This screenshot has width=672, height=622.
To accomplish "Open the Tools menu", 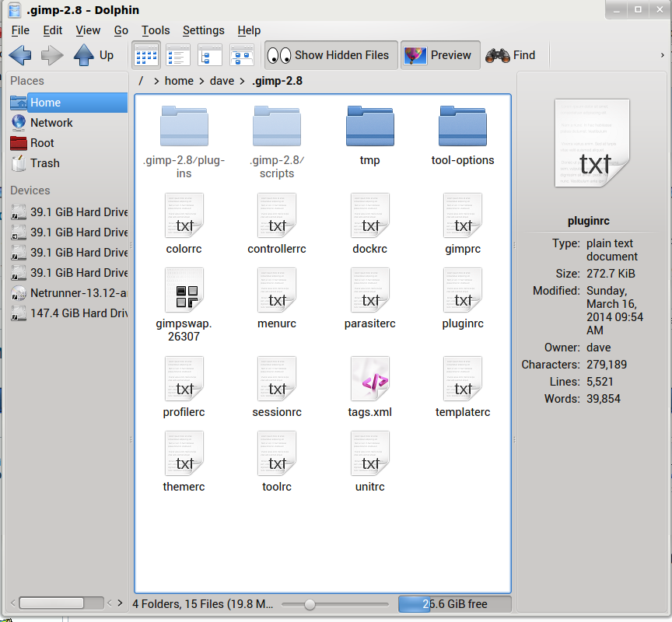I will [x=156, y=30].
